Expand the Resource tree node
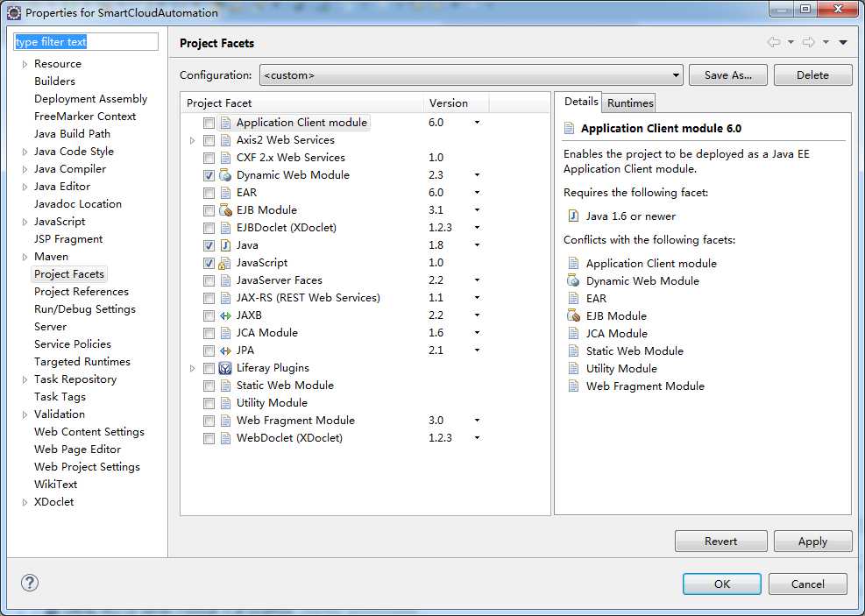 pos(25,64)
